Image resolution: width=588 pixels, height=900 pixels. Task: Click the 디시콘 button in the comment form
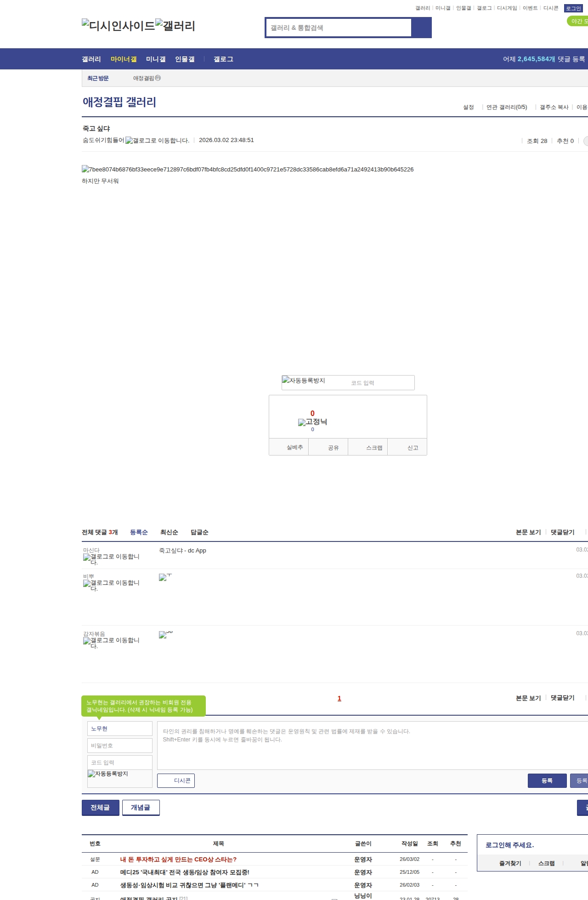click(x=176, y=780)
